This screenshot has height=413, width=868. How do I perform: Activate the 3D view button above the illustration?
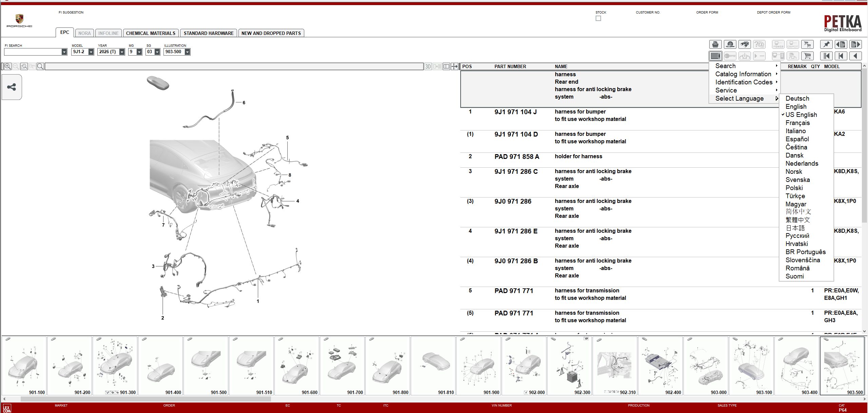(x=428, y=66)
